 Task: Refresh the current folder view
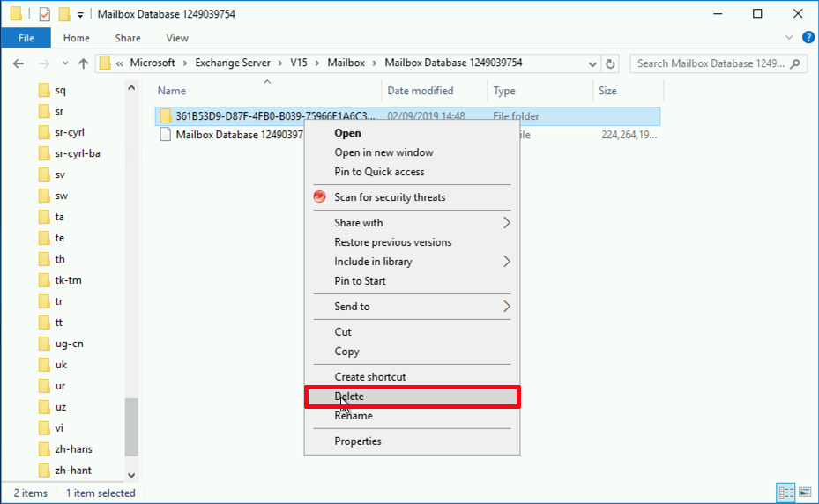[610, 63]
